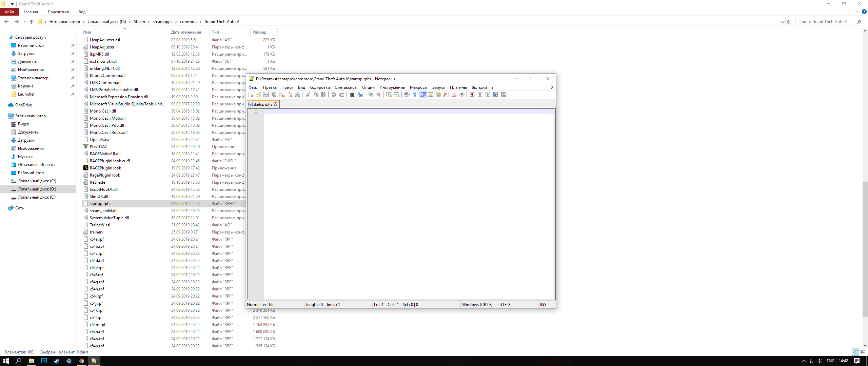Screen dimensions: 868x366
Task: Click the Zoom in magnifier icon
Action: 371,95
